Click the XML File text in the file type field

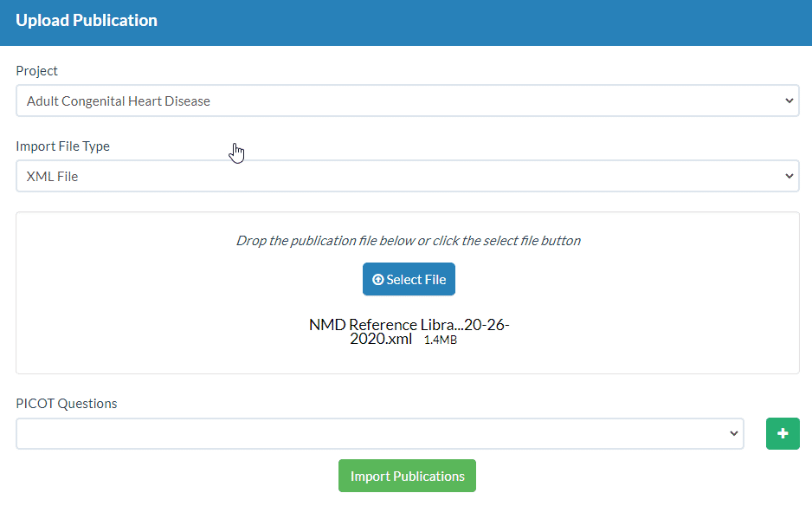click(x=53, y=177)
